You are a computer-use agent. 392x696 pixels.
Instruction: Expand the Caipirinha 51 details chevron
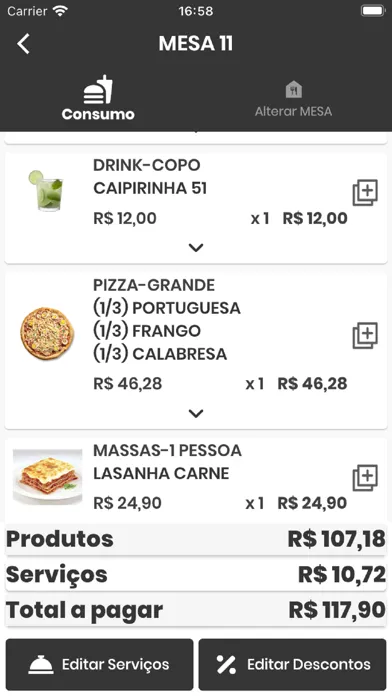click(196, 248)
